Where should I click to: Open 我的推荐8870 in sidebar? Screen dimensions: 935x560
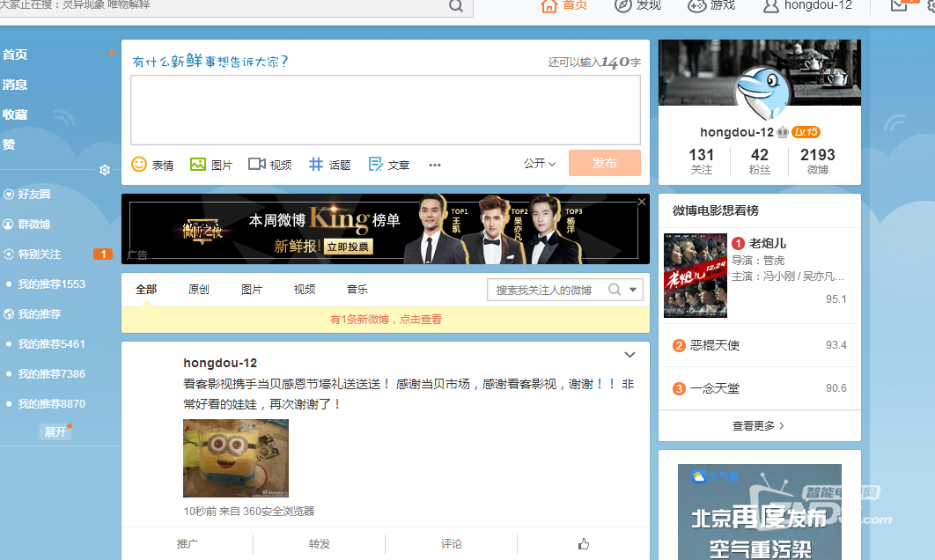tap(51, 404)
